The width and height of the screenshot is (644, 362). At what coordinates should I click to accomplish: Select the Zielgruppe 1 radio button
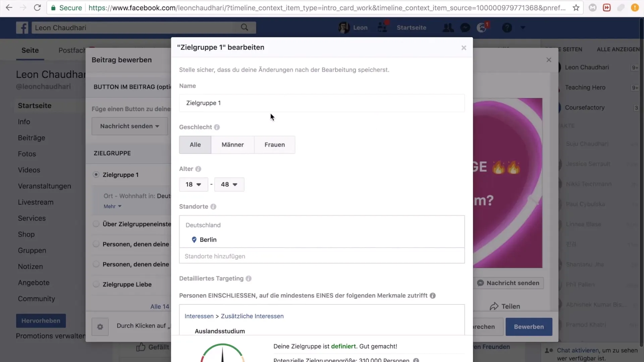pyautogui.click(x=96, y=175)
